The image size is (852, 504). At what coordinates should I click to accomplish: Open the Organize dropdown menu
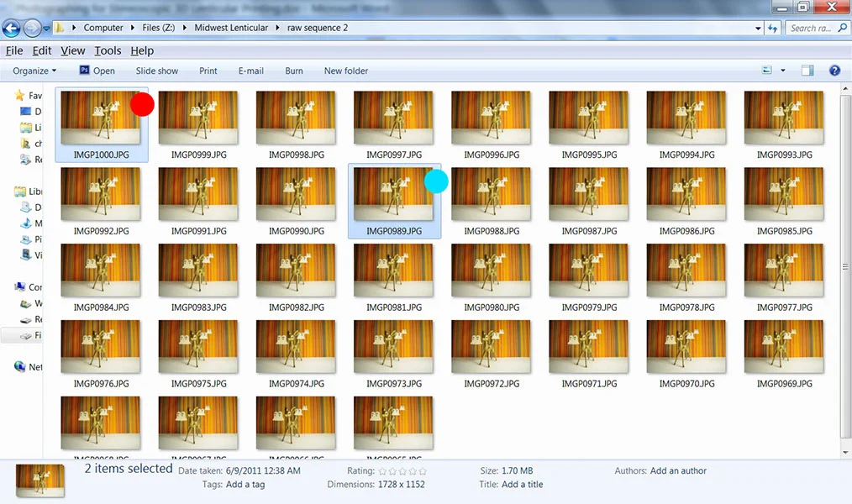tap(32, 71)
